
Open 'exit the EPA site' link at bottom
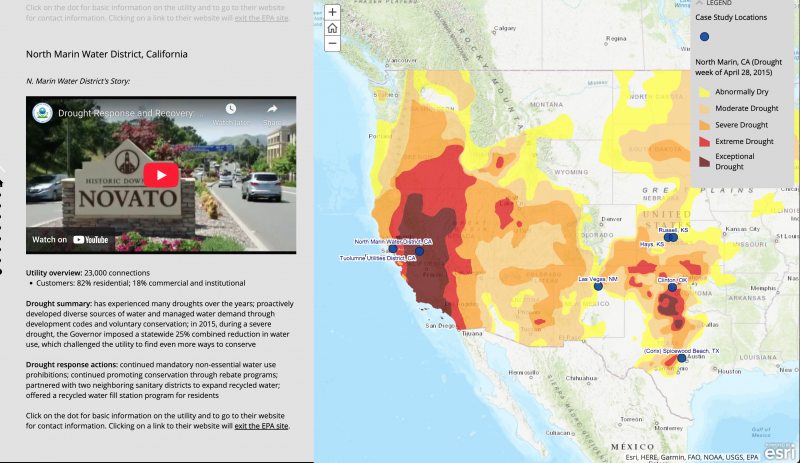point(261,426)
